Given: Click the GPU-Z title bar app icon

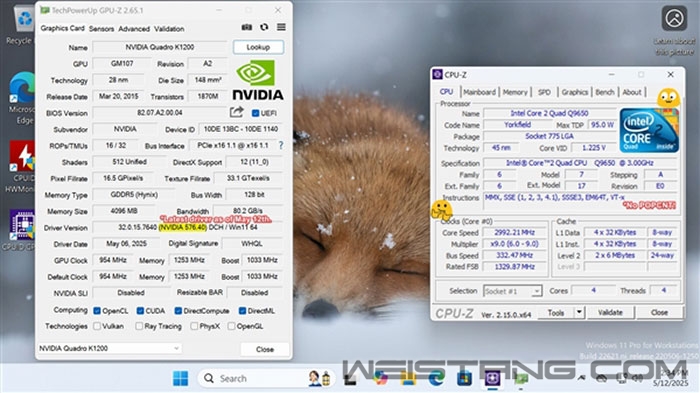Looking at the screenshot, I should pyautogui.click(x=45, y=10).
